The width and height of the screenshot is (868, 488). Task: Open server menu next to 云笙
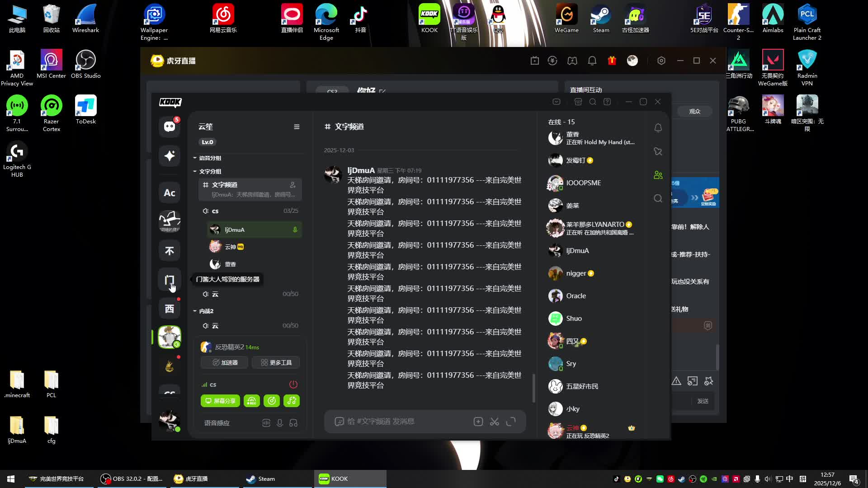(297, 127)
